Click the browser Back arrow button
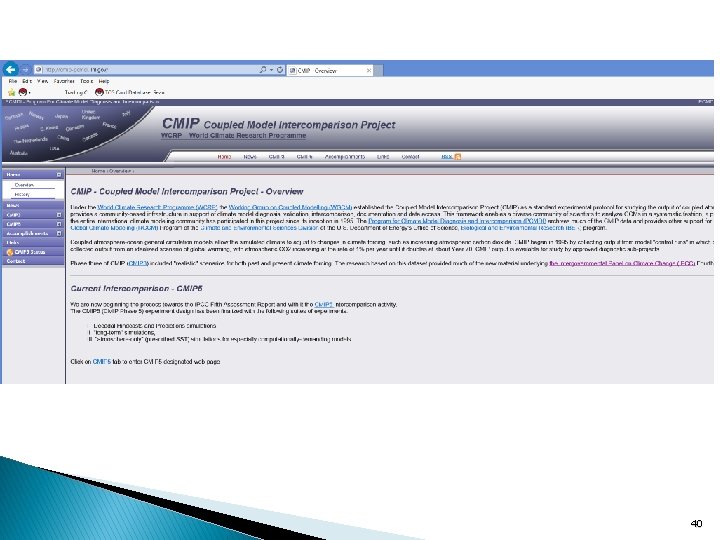Viewport: 720px width, 540px height. pos(10,69)
